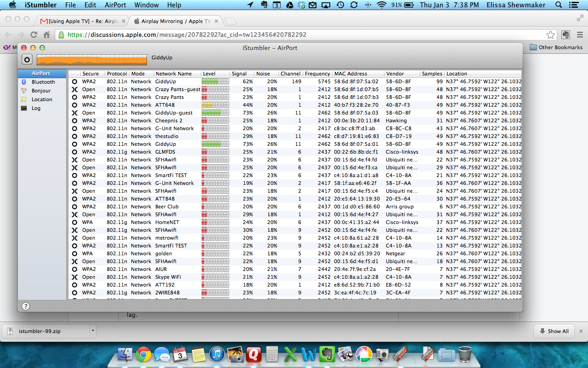Open the Chrome settings menu
The height and width of the screenshot is (368, 588).
click(x=580, y=34)
